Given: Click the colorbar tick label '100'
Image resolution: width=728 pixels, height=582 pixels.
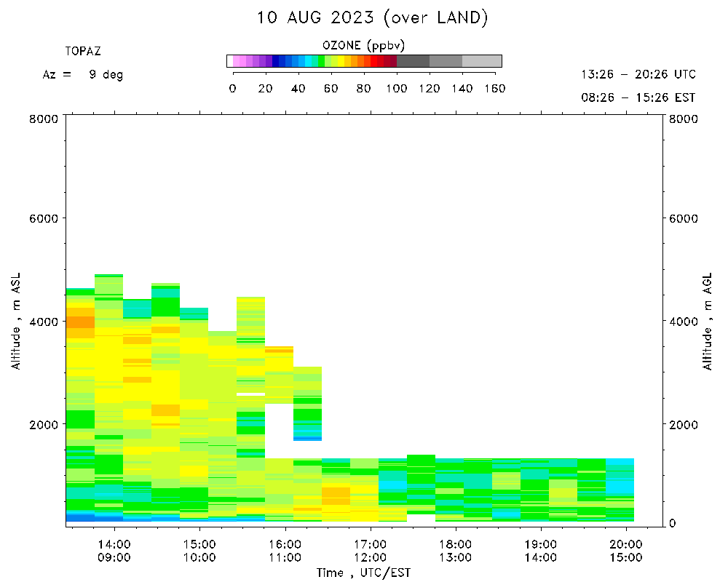Looking at the screenshot, I should 397,89.
